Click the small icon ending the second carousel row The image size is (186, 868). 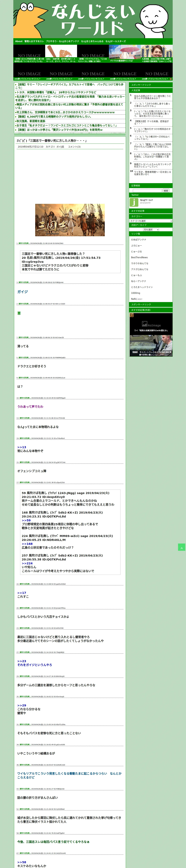pyautogui.click(x=171, y=79)
